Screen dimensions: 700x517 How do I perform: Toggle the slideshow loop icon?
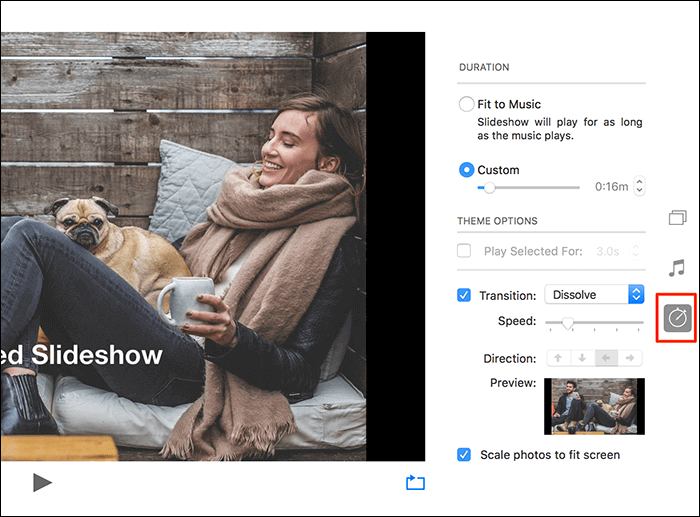(415, 483)
